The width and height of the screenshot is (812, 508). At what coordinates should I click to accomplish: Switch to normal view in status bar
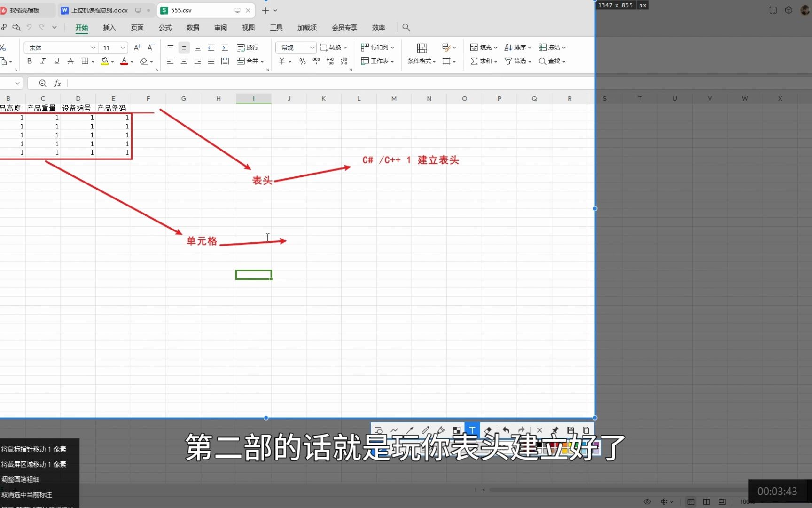[691, 502]
